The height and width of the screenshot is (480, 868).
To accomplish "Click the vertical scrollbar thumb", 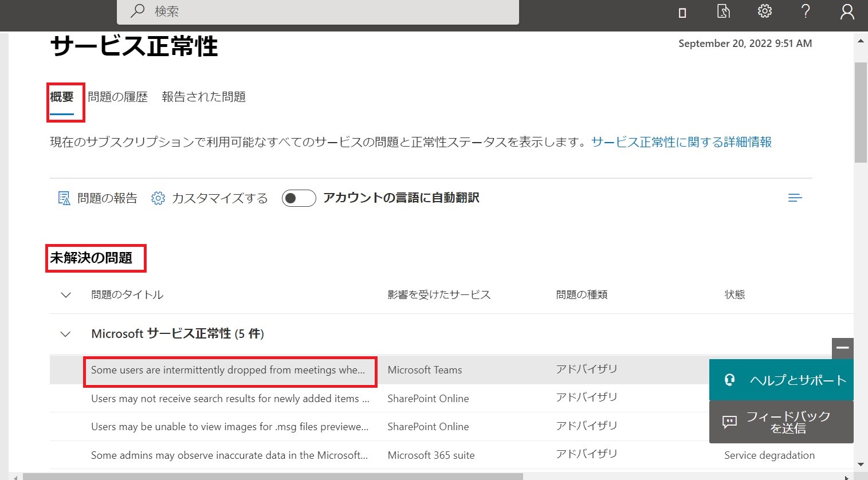I will 860,112.
